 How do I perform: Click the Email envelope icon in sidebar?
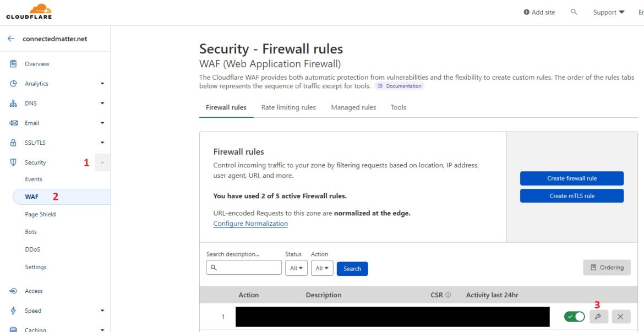pyautogui.click(x=12, y=123)
